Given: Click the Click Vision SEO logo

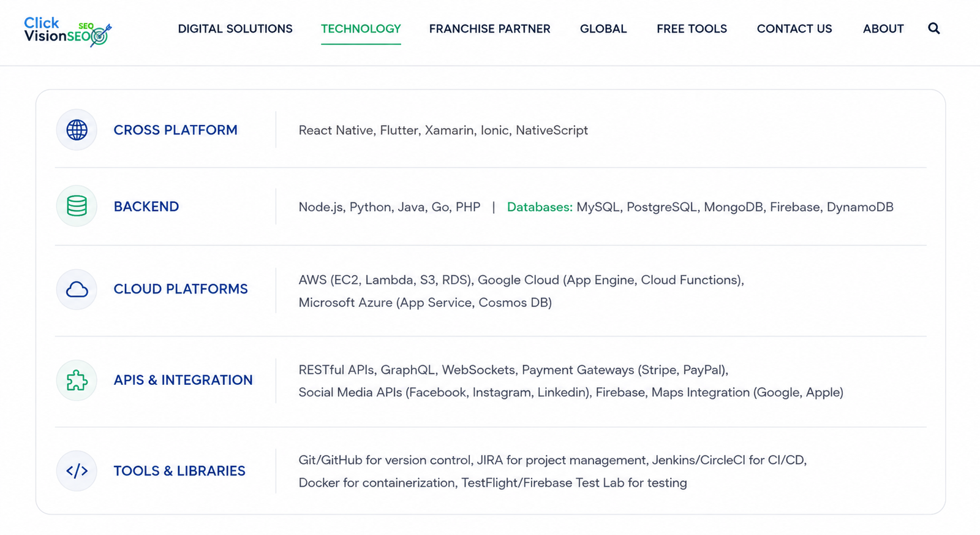Looking at the screenshot, I should (68, 31).
